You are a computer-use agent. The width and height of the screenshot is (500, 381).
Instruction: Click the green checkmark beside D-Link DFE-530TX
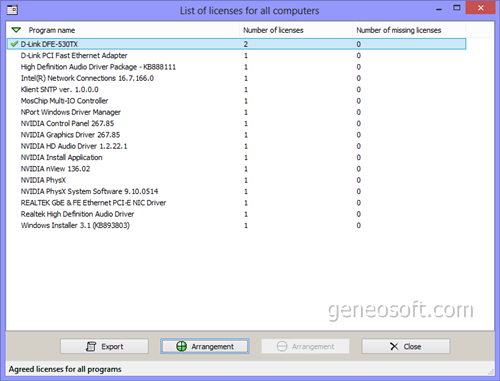[x=14, y=44]
